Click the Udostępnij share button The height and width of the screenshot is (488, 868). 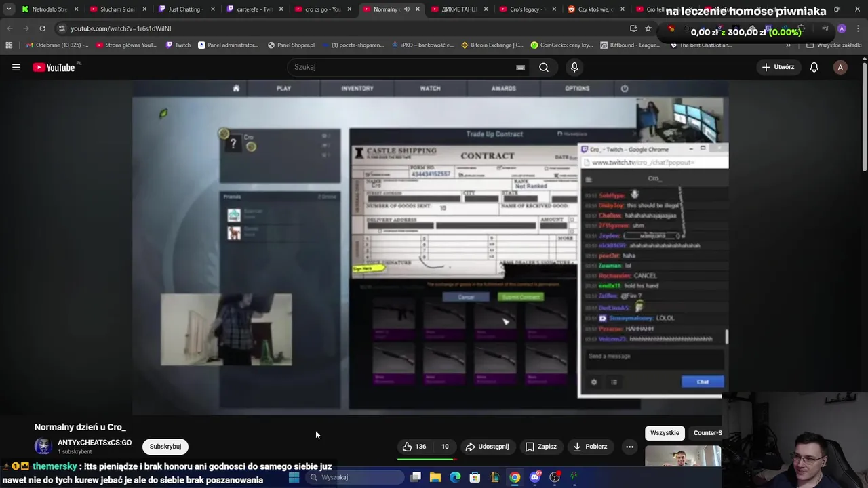tap(487, 447)
